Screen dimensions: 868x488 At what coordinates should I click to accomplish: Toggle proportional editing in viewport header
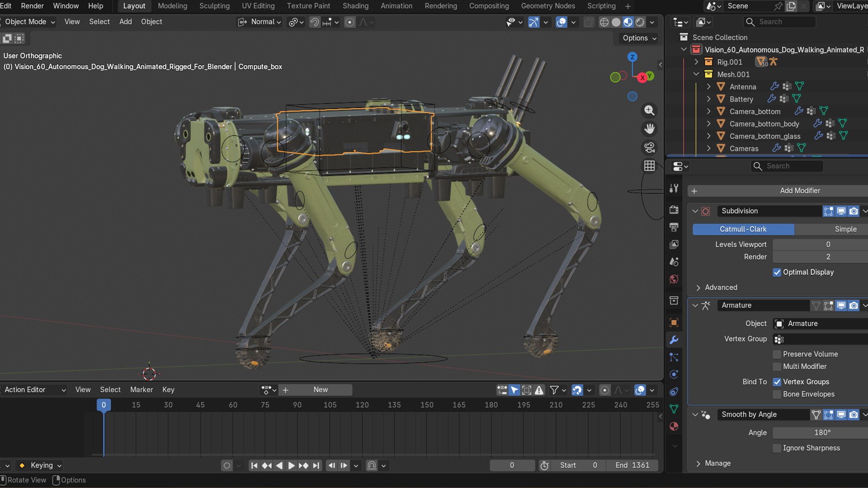349,22
